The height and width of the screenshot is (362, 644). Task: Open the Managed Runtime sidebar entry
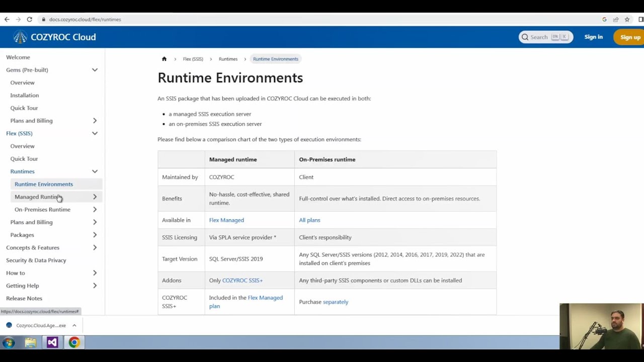coord(37,197)
